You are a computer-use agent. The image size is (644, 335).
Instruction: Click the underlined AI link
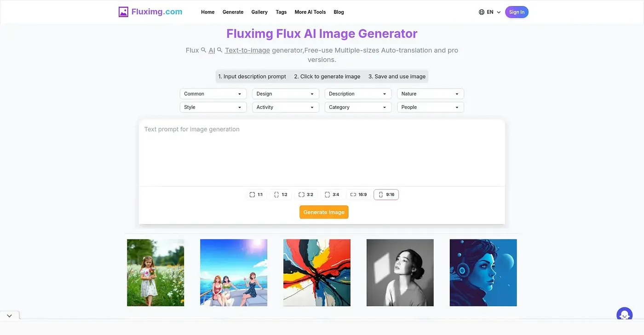tap(212, 50)
